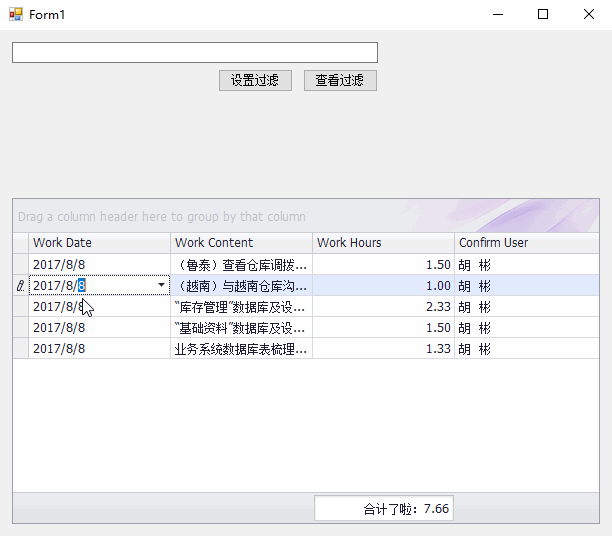Sort by Work Date column header
The width and height of the screenshot is (612, 536).
(100, 243)
